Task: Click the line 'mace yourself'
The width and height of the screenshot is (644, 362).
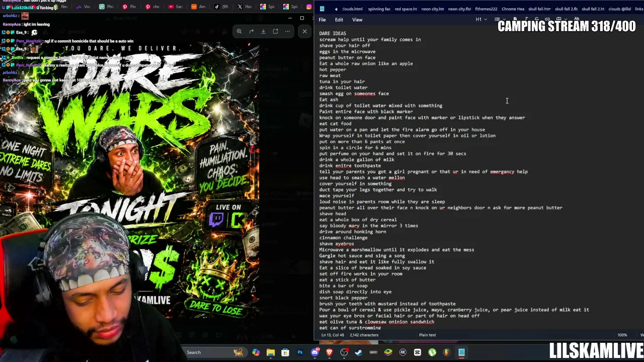Action: pos(337,196)
